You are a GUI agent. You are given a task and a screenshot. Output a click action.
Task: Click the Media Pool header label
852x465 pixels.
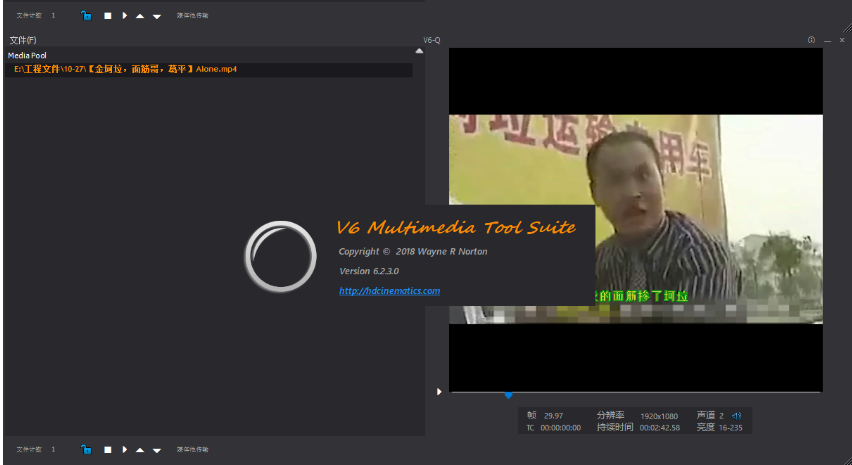(27, 55)
